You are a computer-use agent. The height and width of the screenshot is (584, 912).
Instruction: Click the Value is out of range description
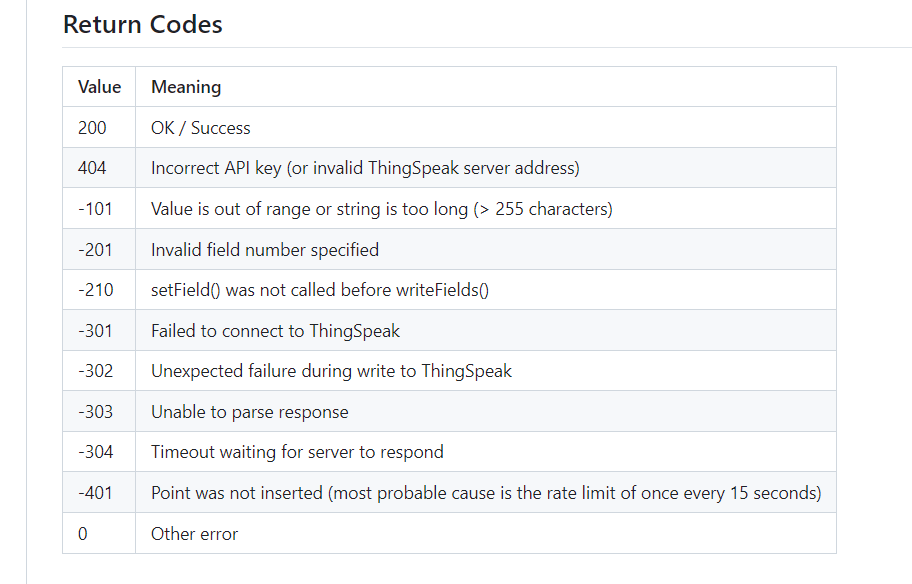(381, 209)
